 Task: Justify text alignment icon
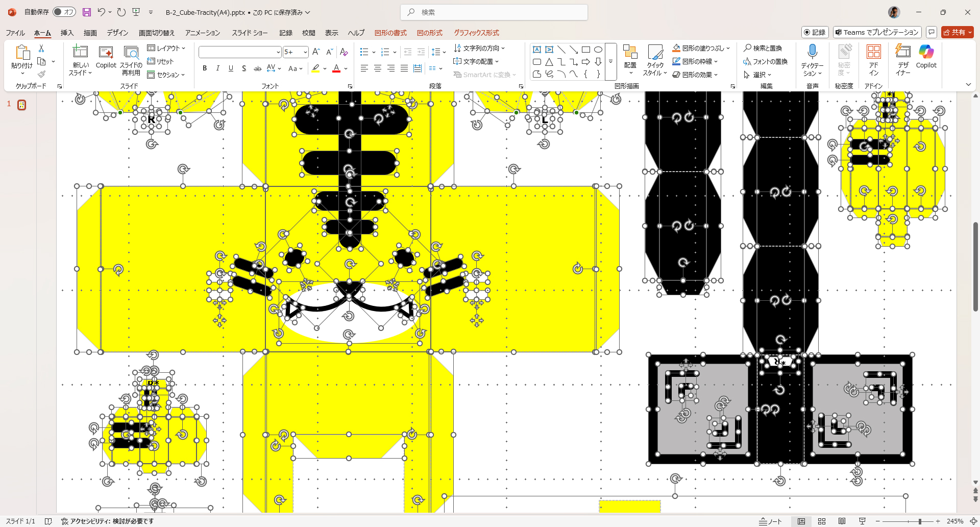pyautogui.click(x=404, y=68)
